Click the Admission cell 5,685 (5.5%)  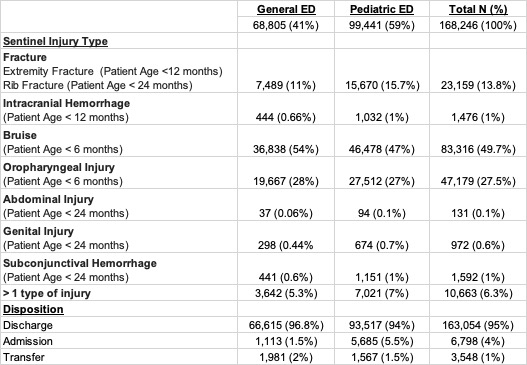coord(382,341)
